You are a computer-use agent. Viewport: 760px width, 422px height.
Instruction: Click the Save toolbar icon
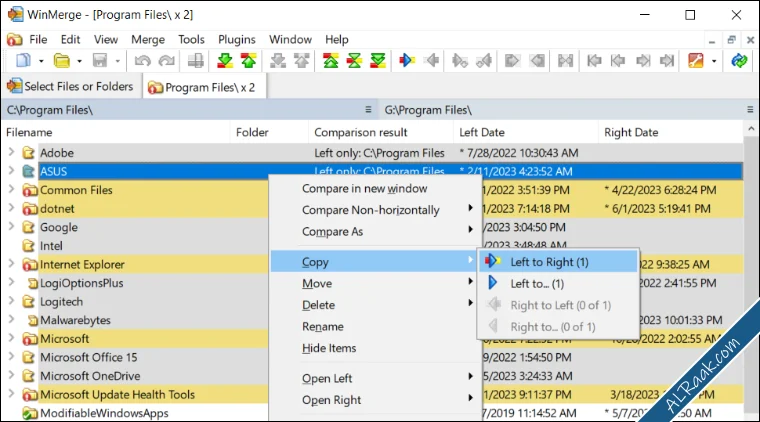click(100, 61)
